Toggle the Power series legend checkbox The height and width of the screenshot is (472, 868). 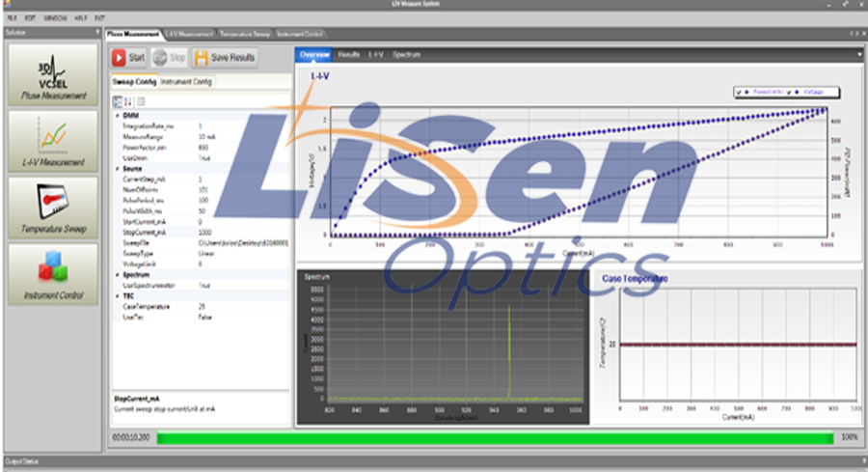pyautogui.click(x=739, y=92)
